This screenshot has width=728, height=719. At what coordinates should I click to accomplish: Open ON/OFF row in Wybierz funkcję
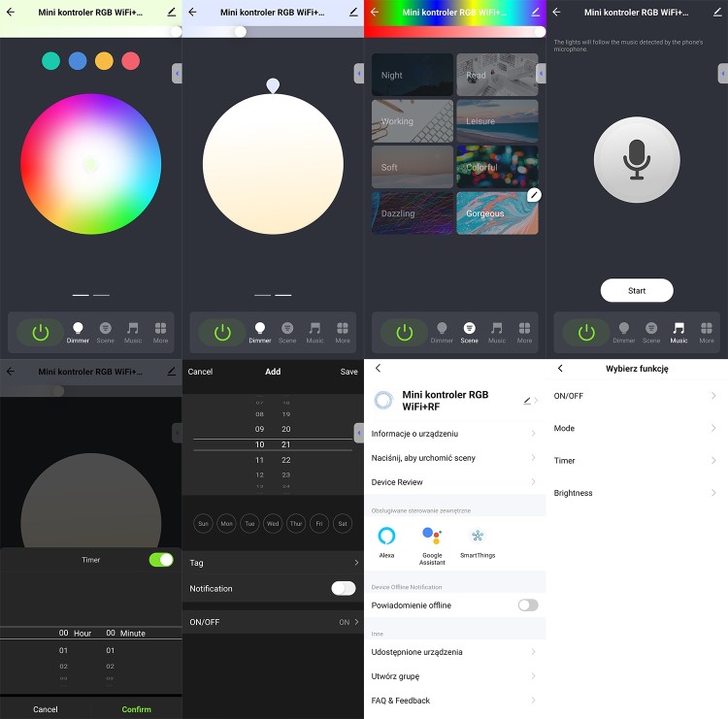(637, 396)
